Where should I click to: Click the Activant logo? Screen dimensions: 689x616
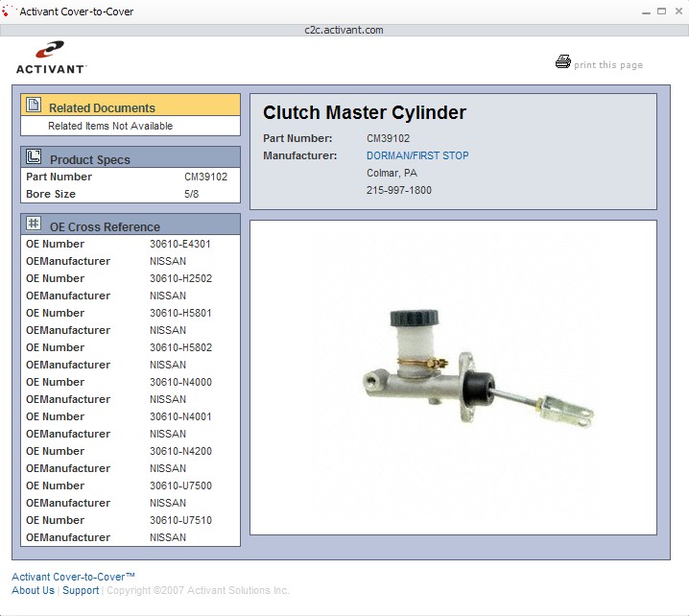coord(51,59)
